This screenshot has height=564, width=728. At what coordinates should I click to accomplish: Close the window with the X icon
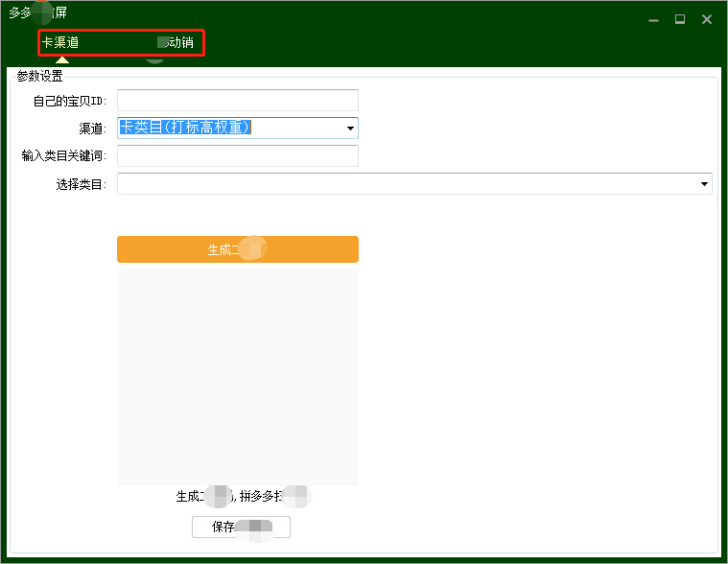707,19
